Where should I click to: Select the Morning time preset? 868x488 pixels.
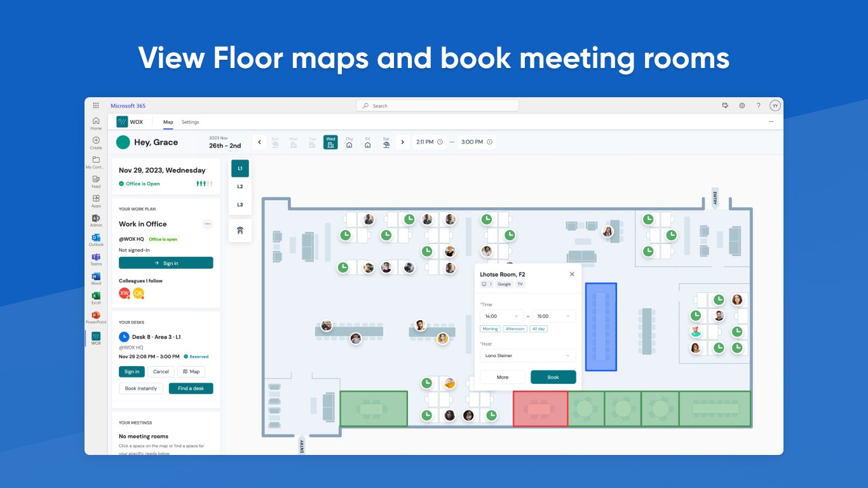(x=490, y=329)
